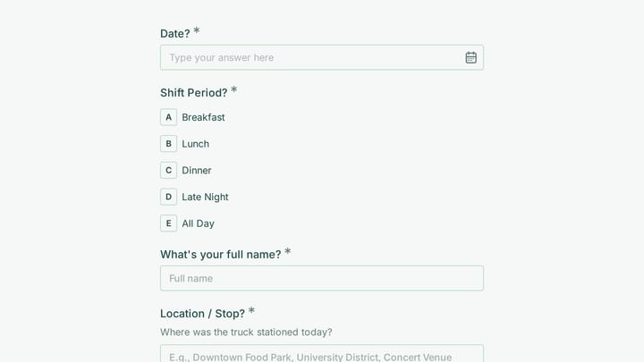This screenshot has width=644, height=362.
Task: Click the required asterisk beside Shift Period
Action: [233, 89]
